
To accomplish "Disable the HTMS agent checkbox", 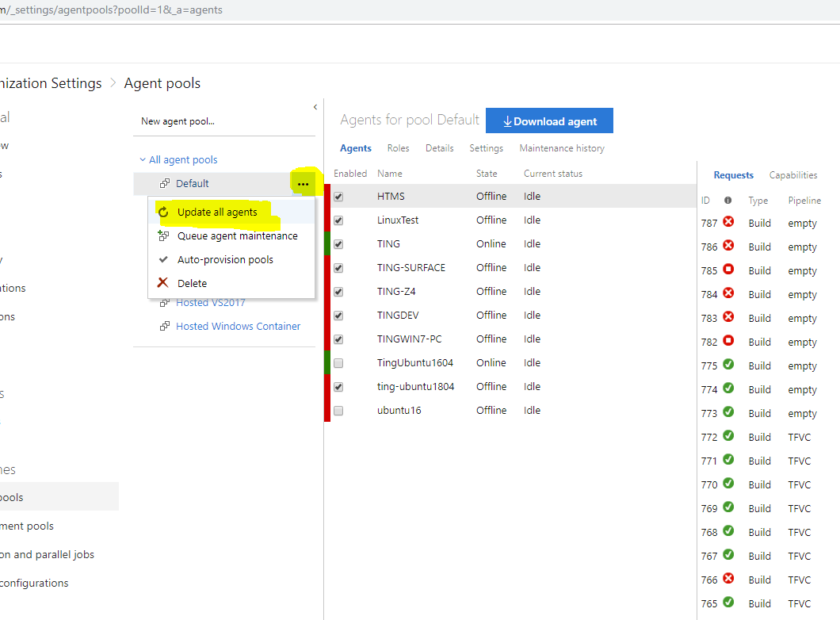I will click(337, 196).
